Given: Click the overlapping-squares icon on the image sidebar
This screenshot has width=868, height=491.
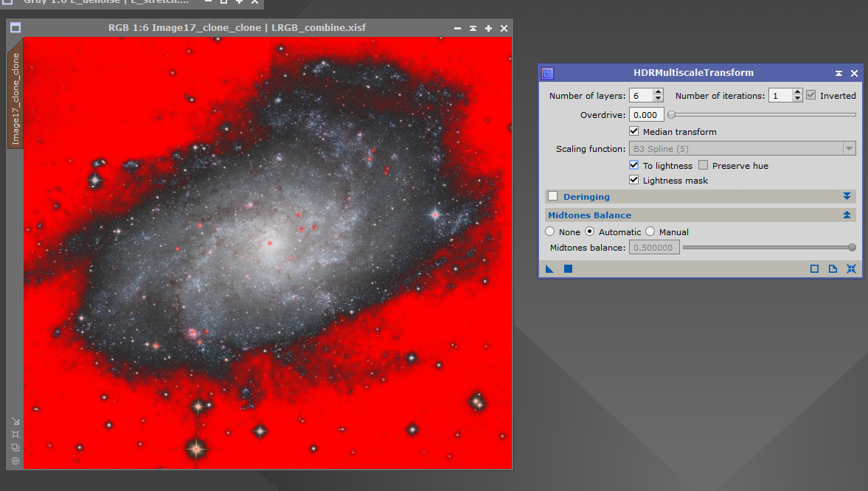Looking at the screenshot, I should [x=15, y=448].
